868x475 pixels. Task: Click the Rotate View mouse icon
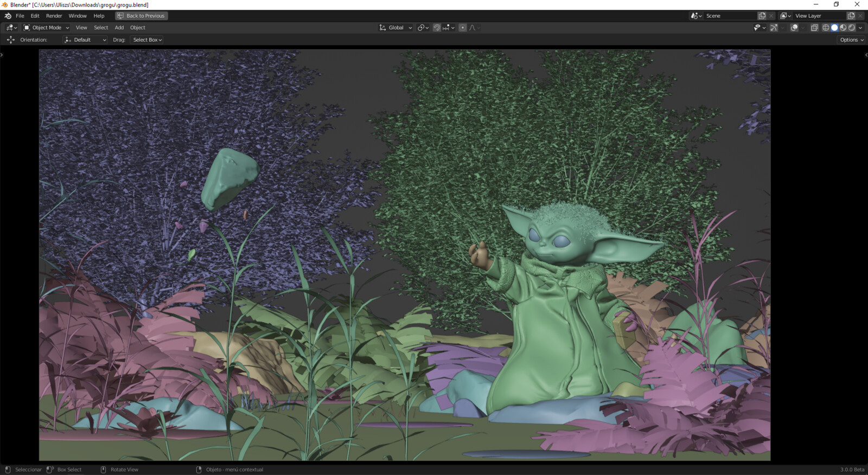click(x=104, y=470)
